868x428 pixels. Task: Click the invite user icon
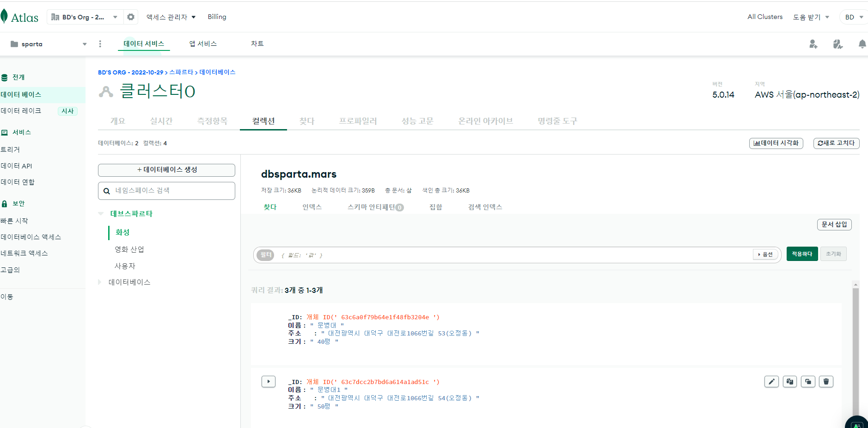point(813,44)
